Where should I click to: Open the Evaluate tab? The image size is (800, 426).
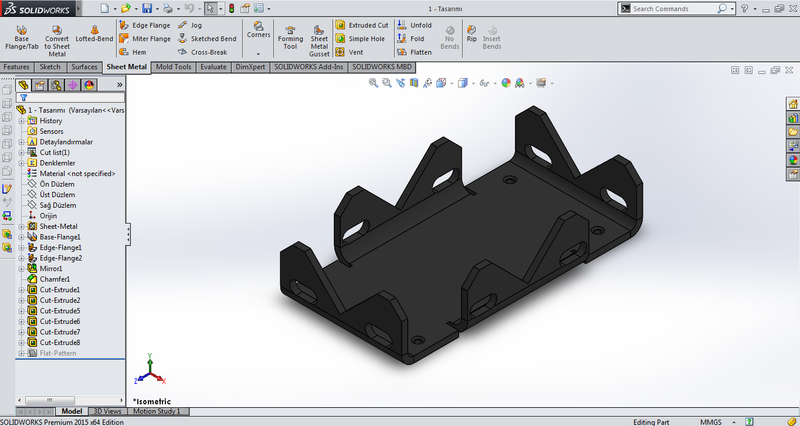[213, 67]
